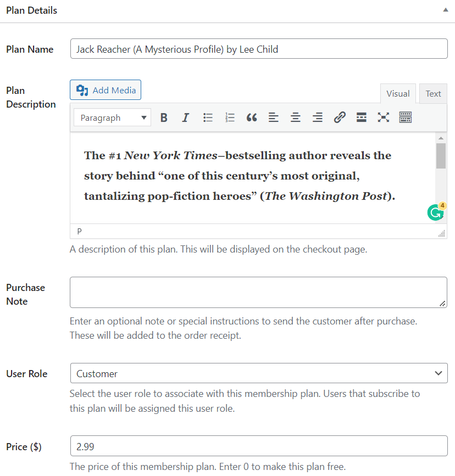Screen dimensions: 455x476
Task: Insert or edit a link
Action: pos(340,117)
